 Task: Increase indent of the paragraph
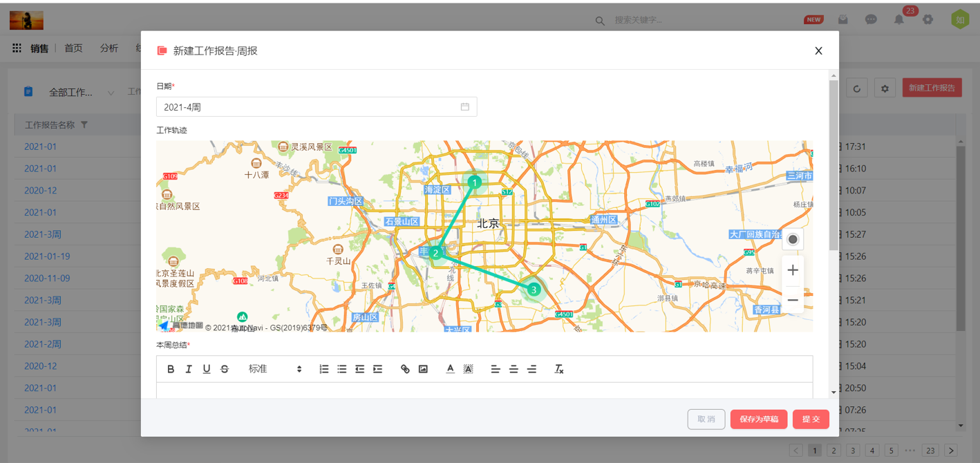[377, 369]
